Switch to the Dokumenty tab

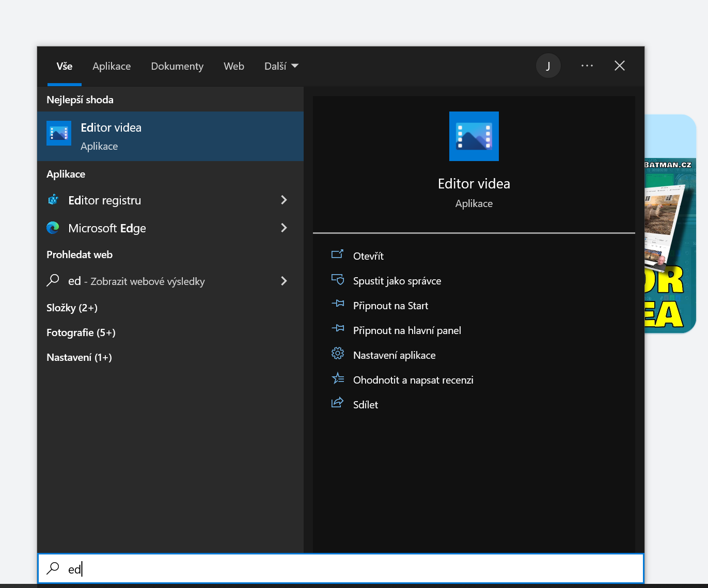pyautogui.click(x=177, y=66)
